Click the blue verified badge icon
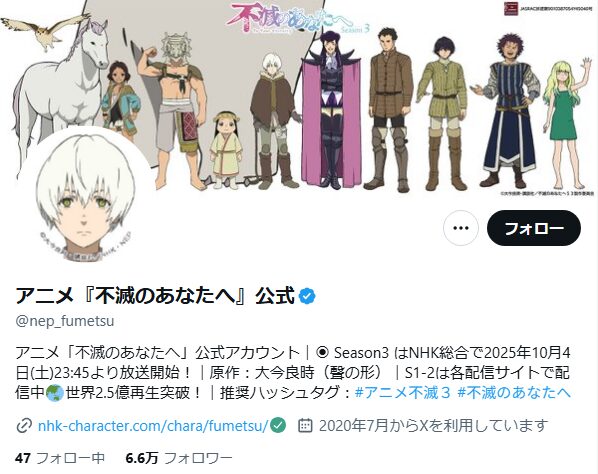Image resolution: width=598 pixels, height=474 pixels. 307,296
